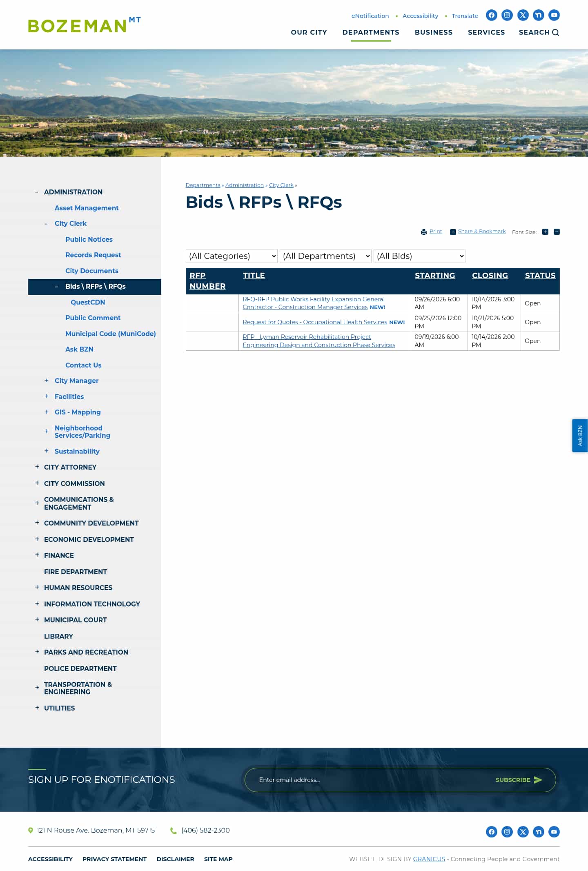
Task: Open the Departments menu
Action: (371, 32)
